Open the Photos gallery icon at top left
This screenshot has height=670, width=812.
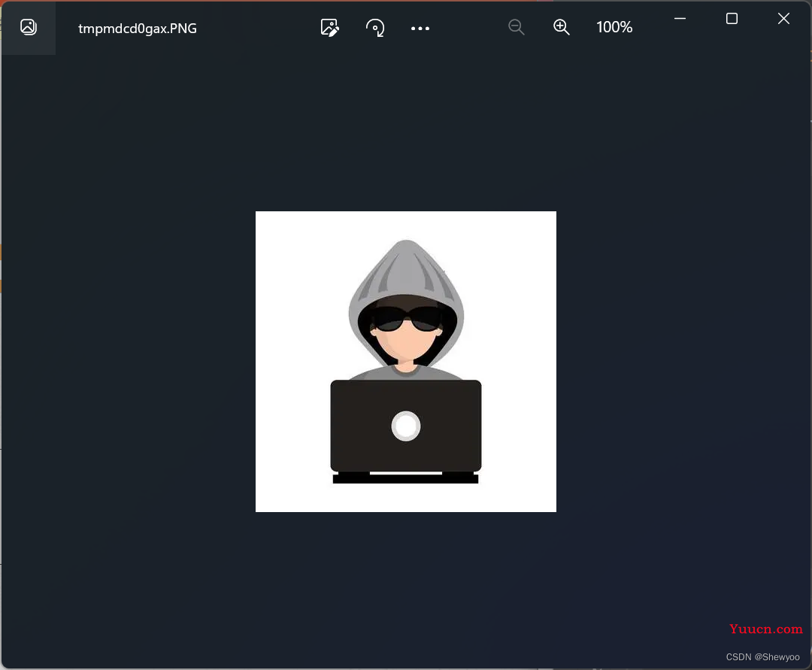tap(29, 27)
